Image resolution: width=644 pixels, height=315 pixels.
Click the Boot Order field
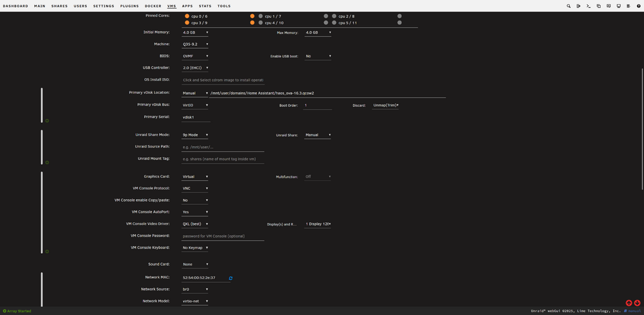(317, 106)
